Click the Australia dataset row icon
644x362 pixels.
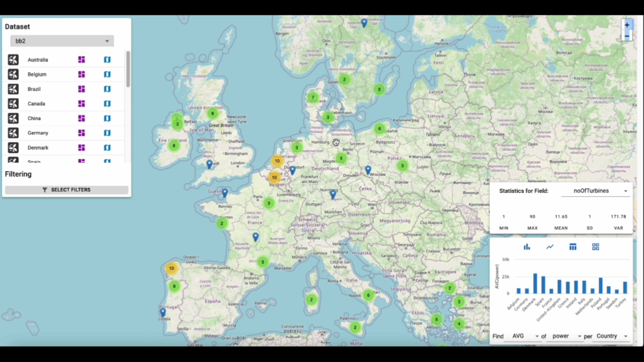13,59
